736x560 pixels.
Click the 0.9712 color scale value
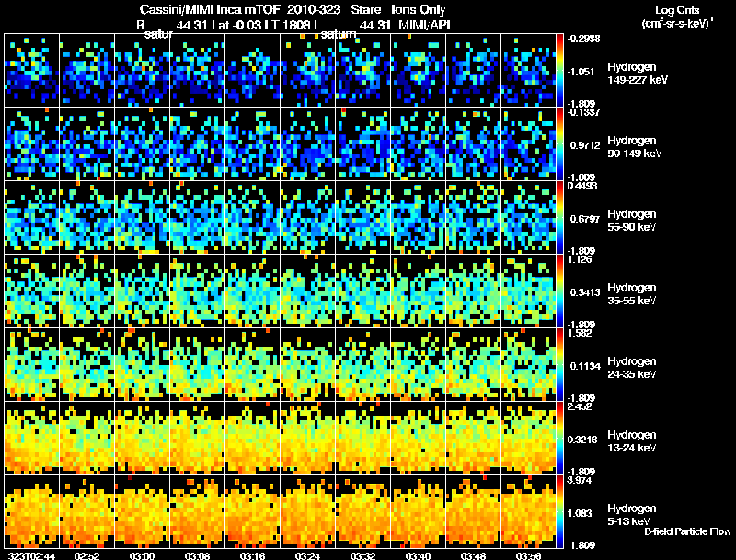pos(585,145)
